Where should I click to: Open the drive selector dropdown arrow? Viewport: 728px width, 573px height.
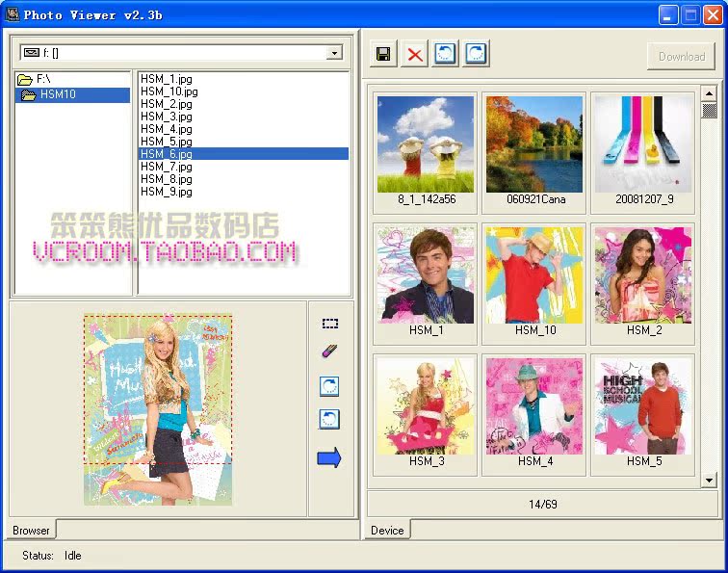tap(334, 52)
